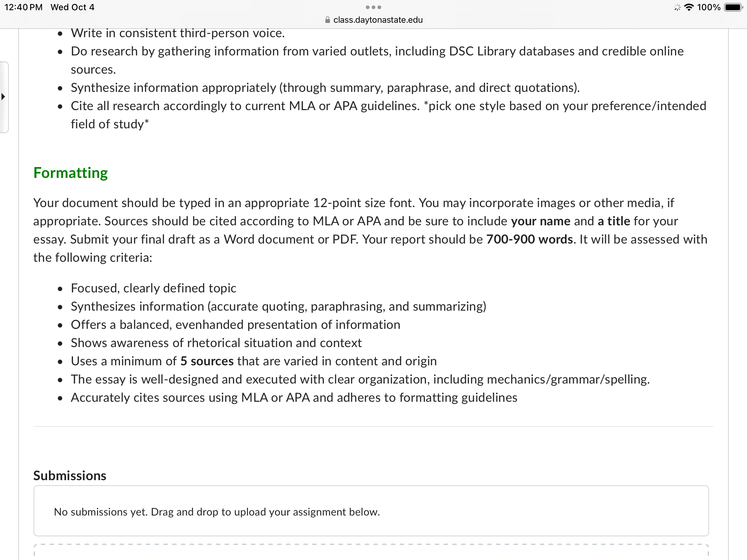Click the 'Focused, clearly defined topic' bullet
Viewport: 747px width, 560px height.
(x=153, y=288)
